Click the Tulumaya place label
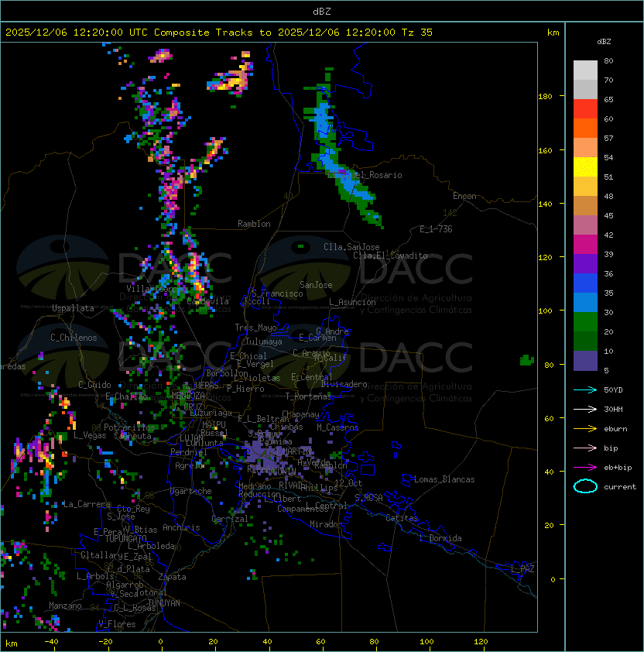 (264, 341)
